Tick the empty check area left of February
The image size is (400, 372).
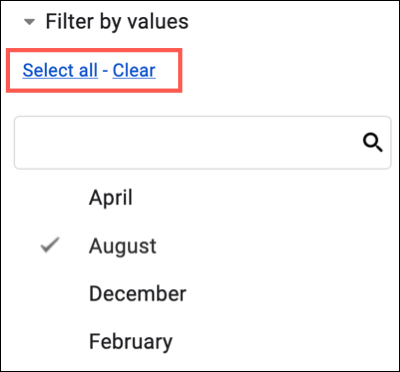pyautogui.click(x=50, y=342)
